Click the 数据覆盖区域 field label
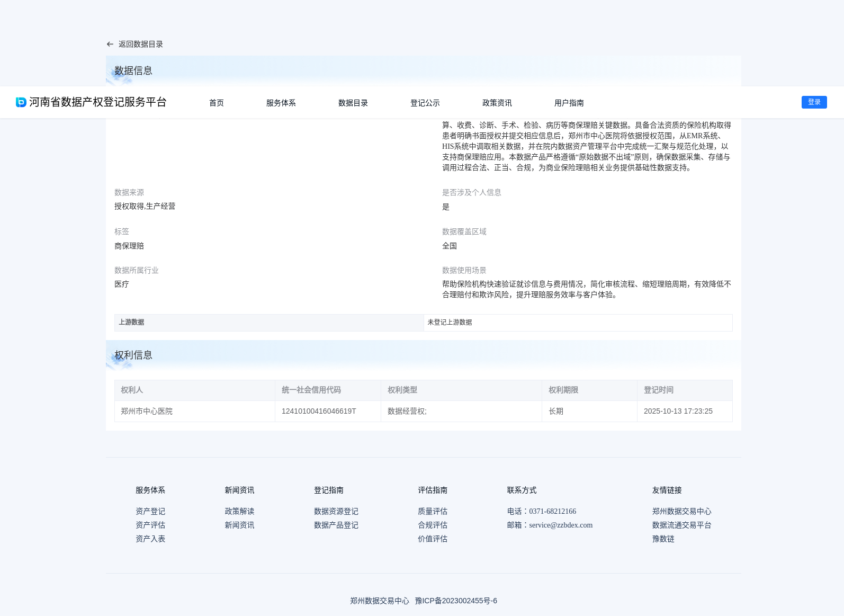This screenshot has height=616, width=844. tap(464, 231)
